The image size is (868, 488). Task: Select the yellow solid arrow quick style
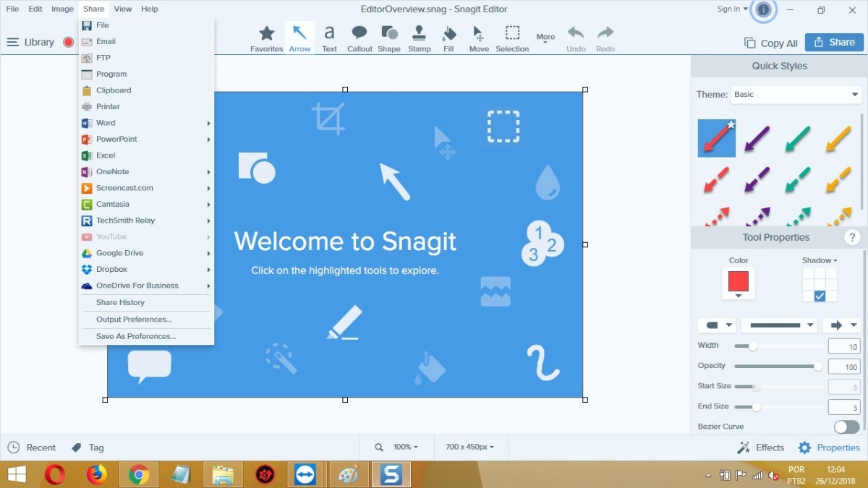click(839, 138)
